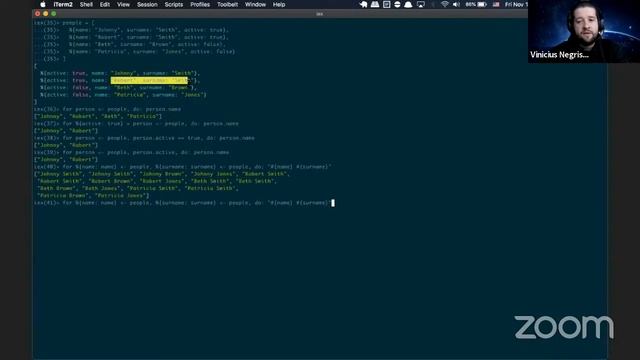Click the result row with name "Johnny", surname "Smith"

click(120, 73)
